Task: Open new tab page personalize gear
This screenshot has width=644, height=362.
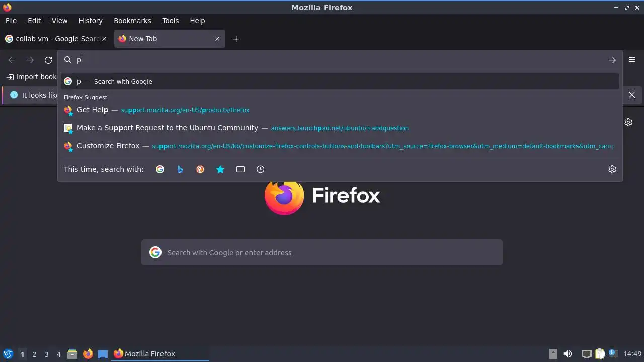Action: click(x=628, y=122)
